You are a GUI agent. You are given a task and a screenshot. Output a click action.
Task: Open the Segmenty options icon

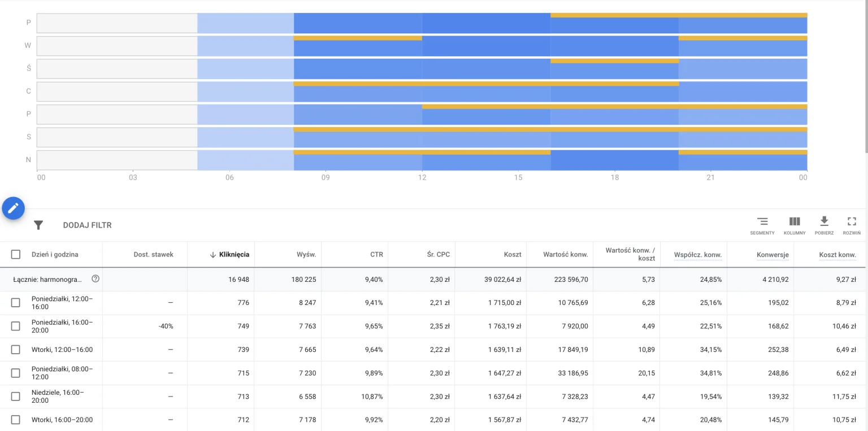point(762,221)
